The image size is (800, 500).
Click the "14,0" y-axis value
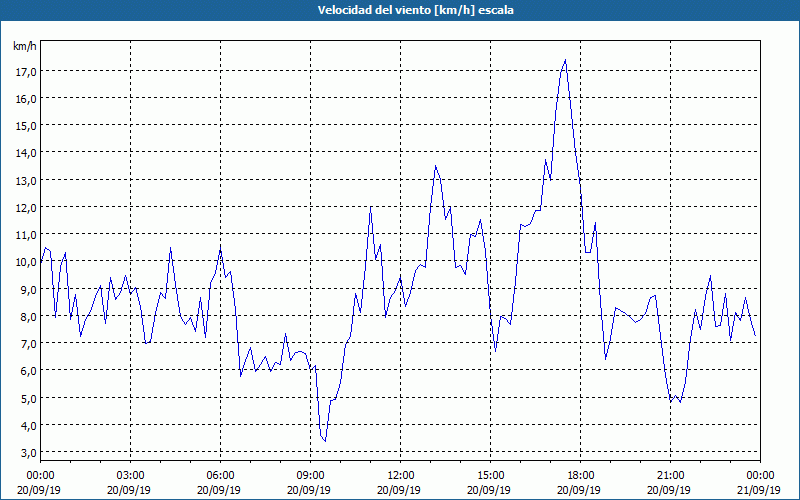[x=27, y=153]
